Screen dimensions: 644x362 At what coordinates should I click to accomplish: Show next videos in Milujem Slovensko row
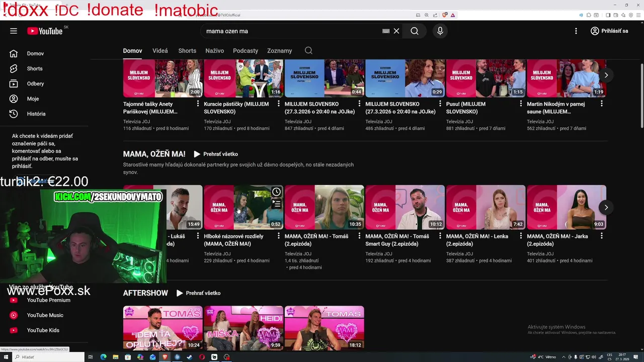(x=606, y=75)
